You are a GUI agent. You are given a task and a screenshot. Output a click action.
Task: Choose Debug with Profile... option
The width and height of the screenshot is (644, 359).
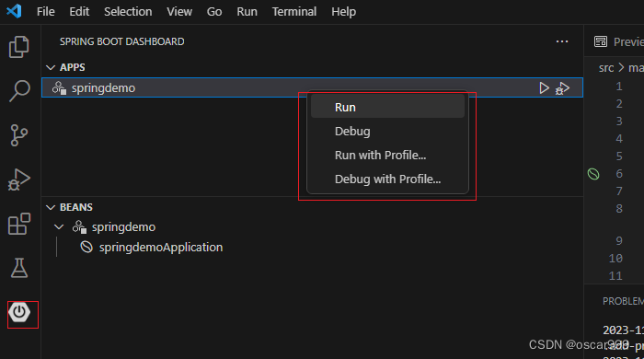point(387,179)
